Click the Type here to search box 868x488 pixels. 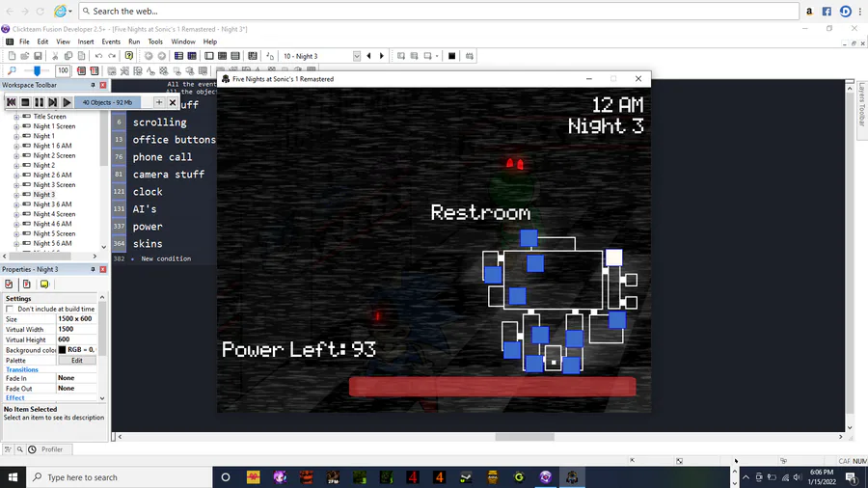(119, 477)
